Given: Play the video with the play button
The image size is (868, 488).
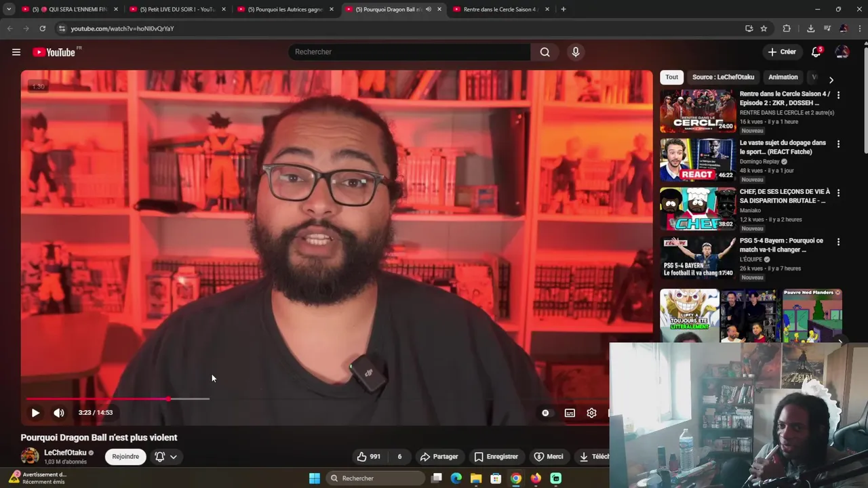Looking at the screenshot, I should click(35, 413).
